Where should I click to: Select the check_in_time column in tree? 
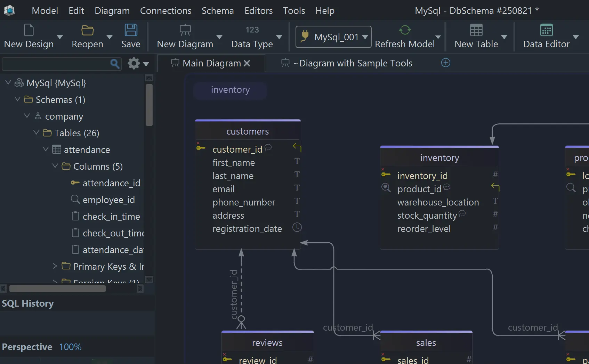pos(111,216)
